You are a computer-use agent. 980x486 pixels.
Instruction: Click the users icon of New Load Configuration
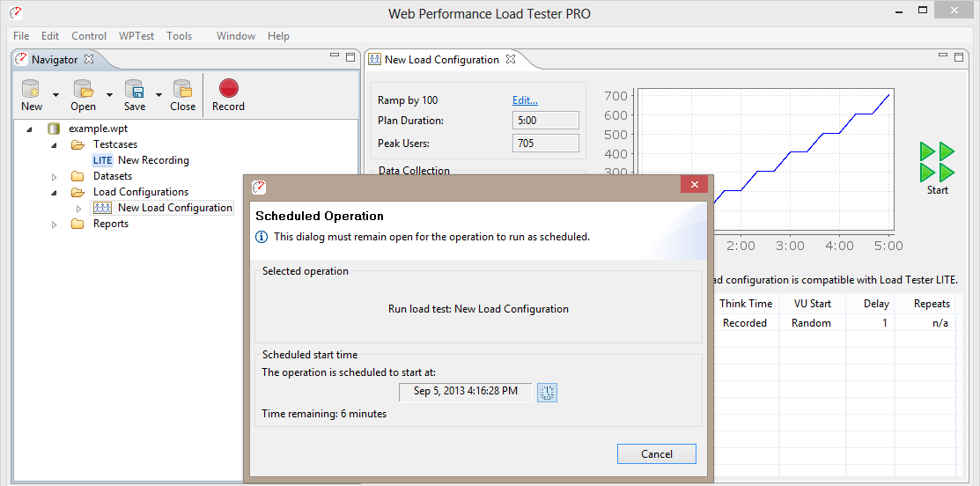[102, 208]
